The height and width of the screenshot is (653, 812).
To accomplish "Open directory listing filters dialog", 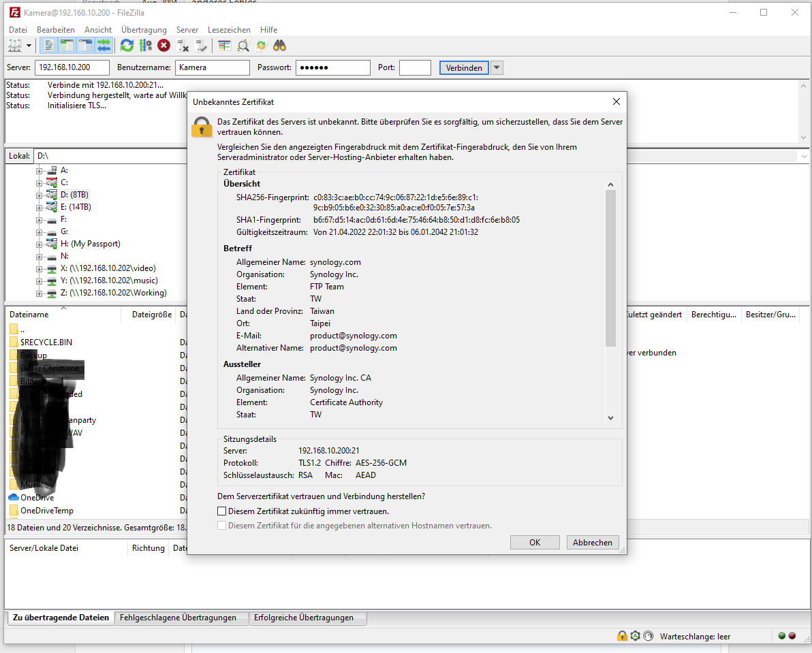I will click(224, 46).
